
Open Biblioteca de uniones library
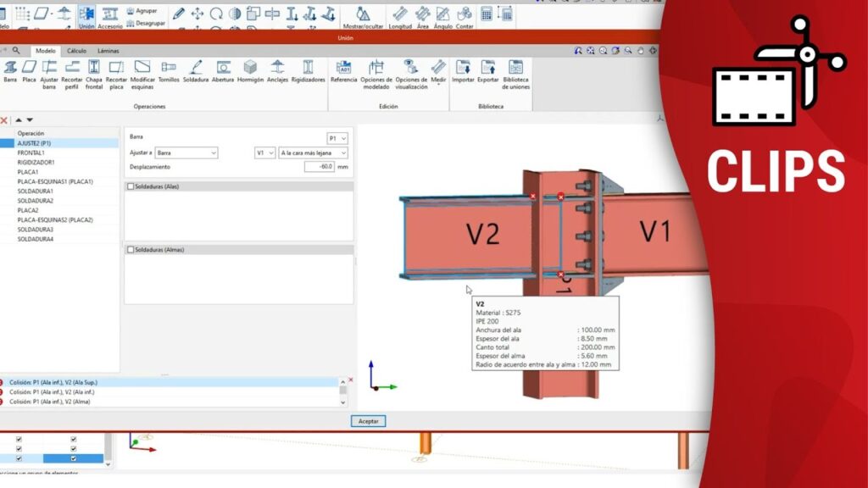(515, 75)
